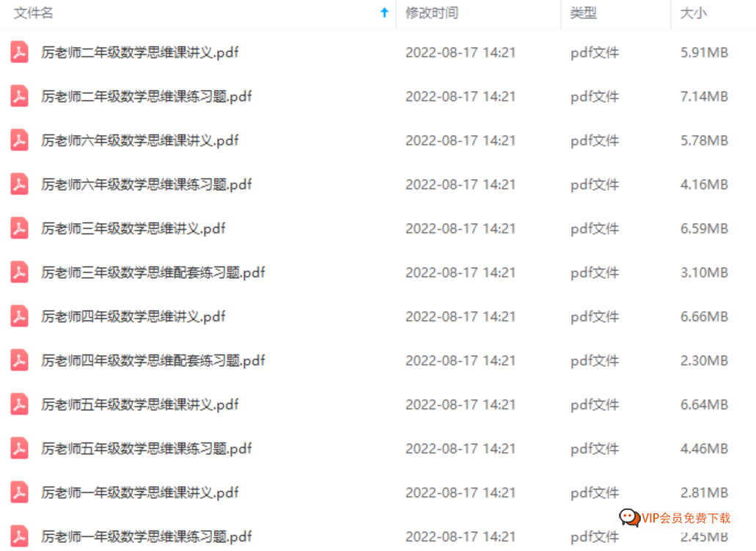The image size is (756, 551).
Task: Click PDF icon of 厉老师五年级数学思维课讲义.pdf
Action: tap(19, 404)
